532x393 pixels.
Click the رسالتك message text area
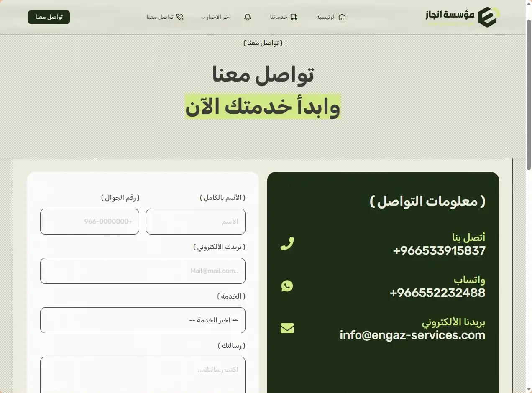[143, 375]
